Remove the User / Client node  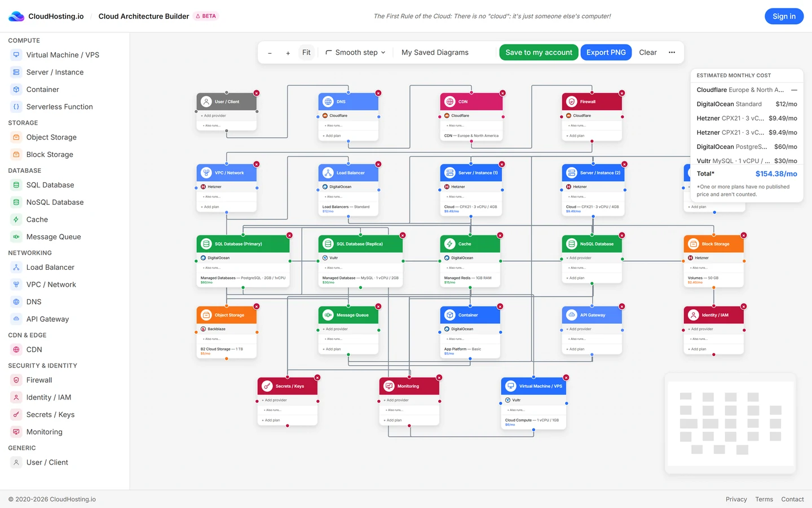pos(257,93)
